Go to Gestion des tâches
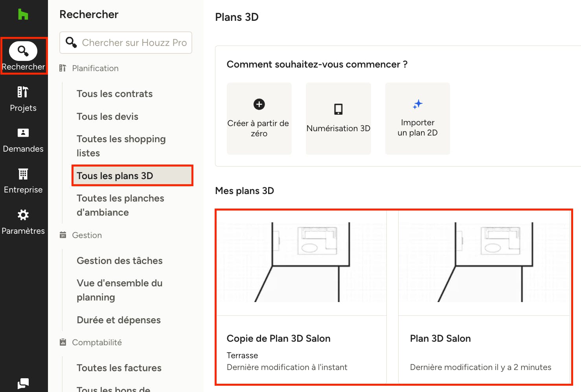The height and width of the screenshot is (392, 581). click(x=120, y=261)
